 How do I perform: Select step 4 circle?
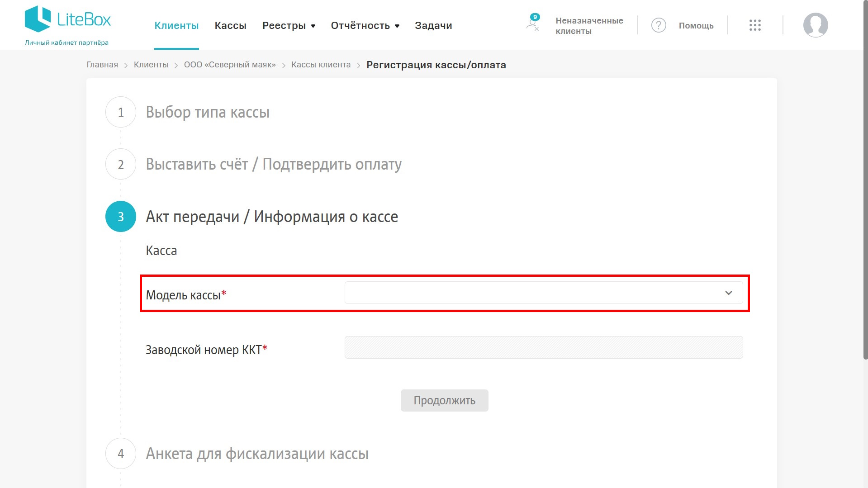(x=121, y=454)
